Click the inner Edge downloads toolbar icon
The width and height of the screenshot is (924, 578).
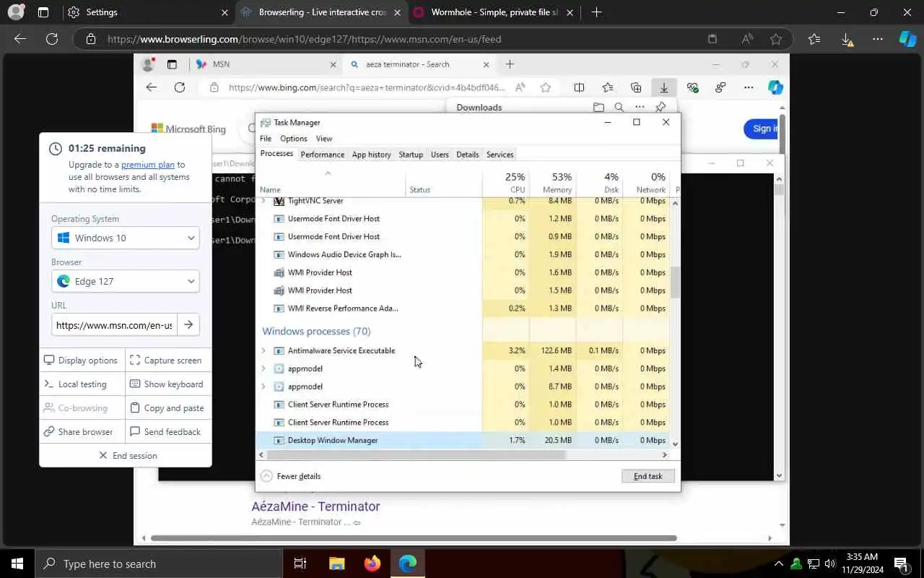point(663,87)
